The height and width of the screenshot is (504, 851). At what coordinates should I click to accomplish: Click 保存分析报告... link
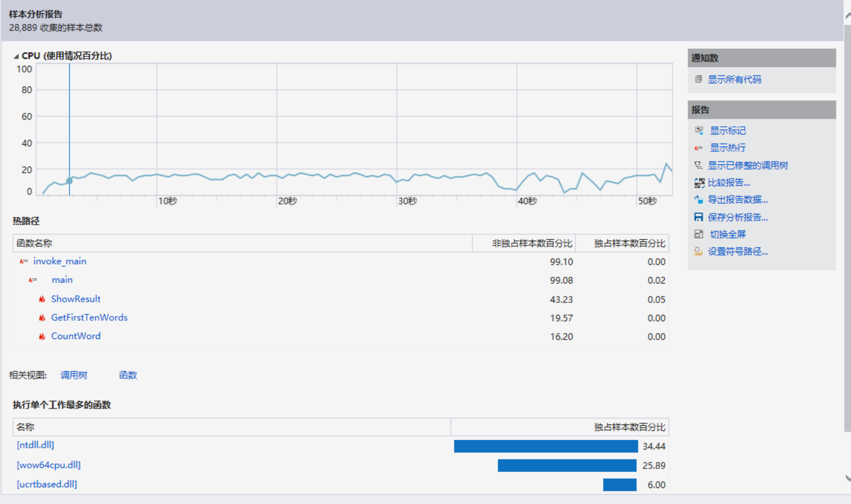[x=738, y=218]
